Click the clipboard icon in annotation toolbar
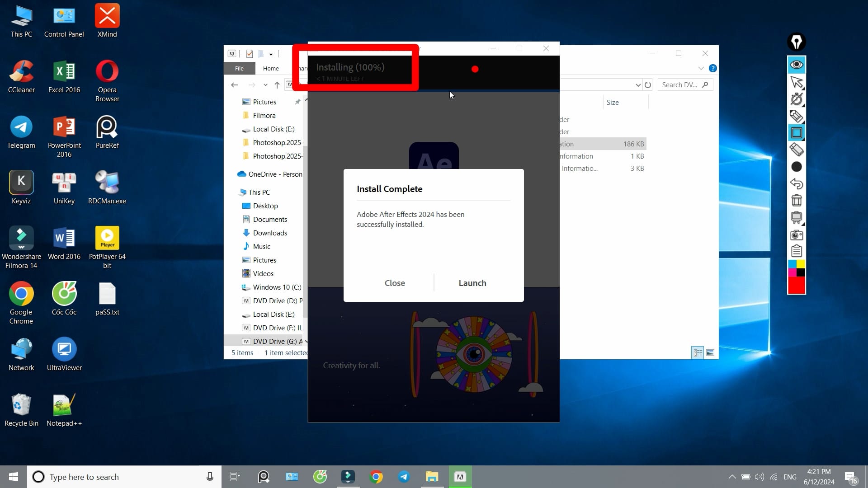This screenshot has width=868, height=488. 796,251
